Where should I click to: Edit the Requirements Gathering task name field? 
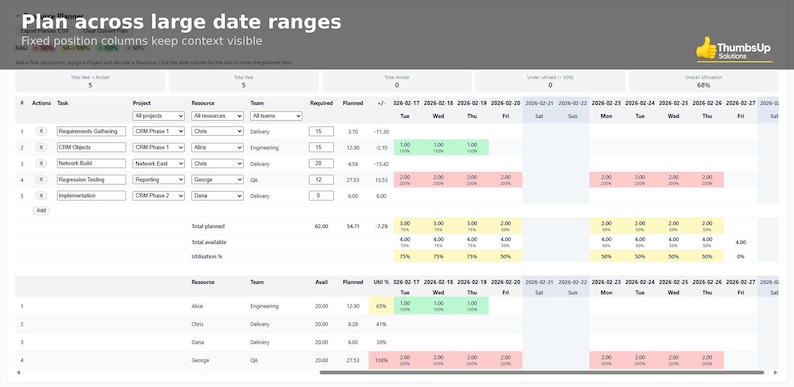pos(91,131)
